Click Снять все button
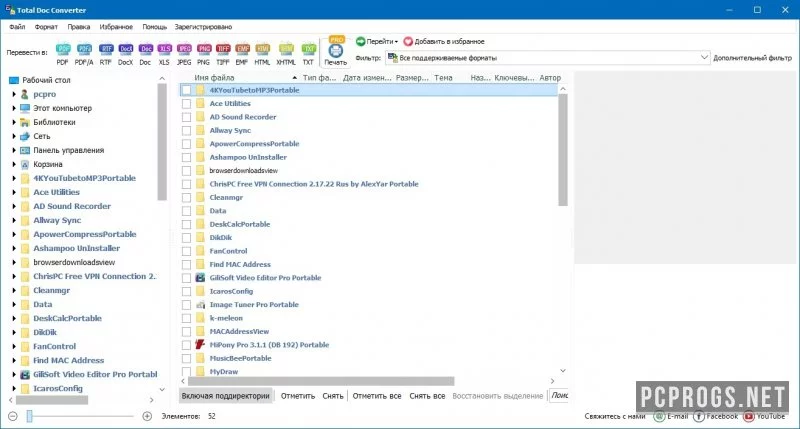The height and width of the screenshot is (429, 800). coord(427,396)
